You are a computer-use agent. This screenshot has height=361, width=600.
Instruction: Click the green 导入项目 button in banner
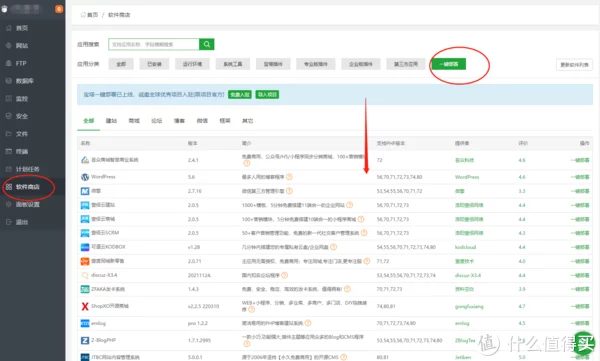coord(267,95)
